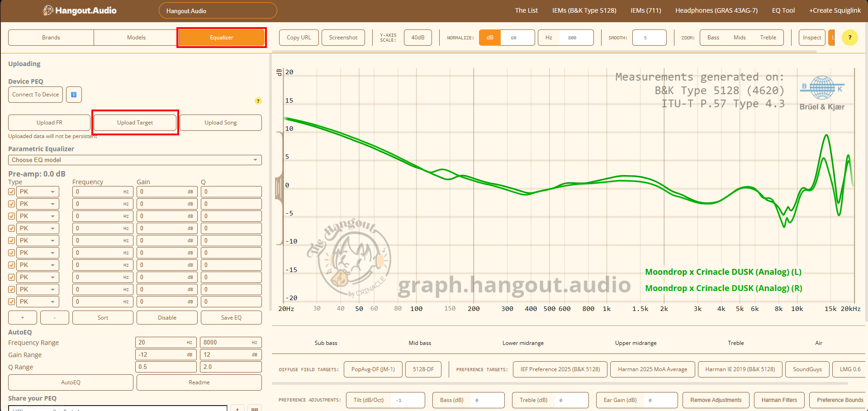Open the Hangout.Audio graph search selector
This screenshot has height=411, width=868.
218,10
